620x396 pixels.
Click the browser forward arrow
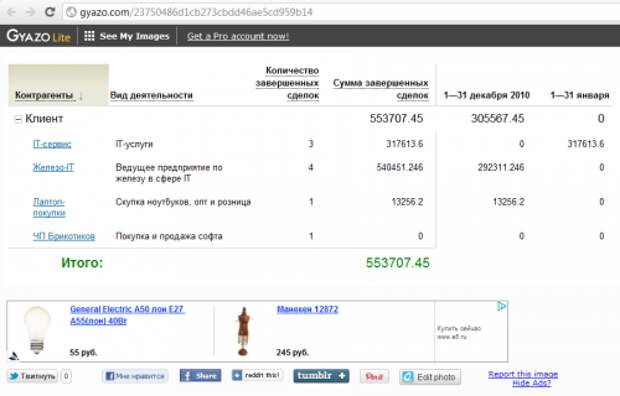click(x=30, y=12)
